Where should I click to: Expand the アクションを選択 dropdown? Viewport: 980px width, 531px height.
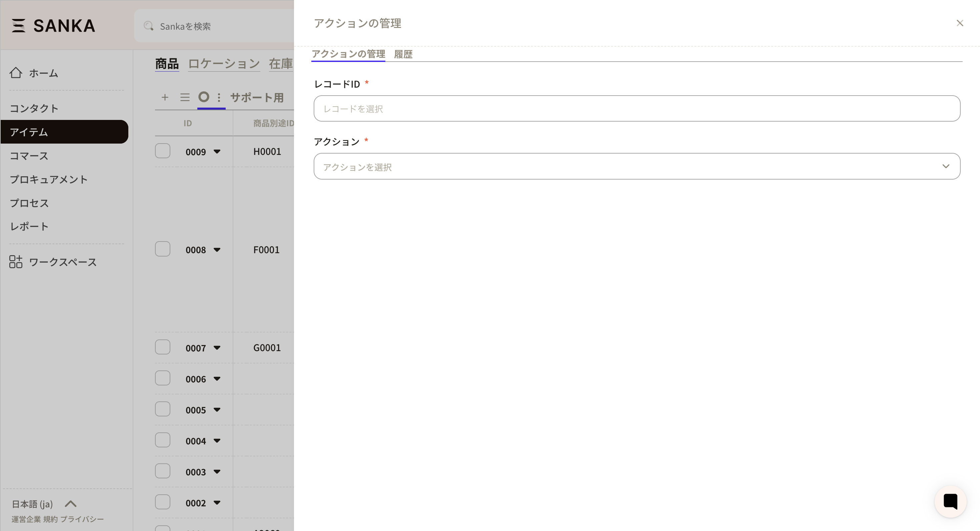click(x=636, y=167)
